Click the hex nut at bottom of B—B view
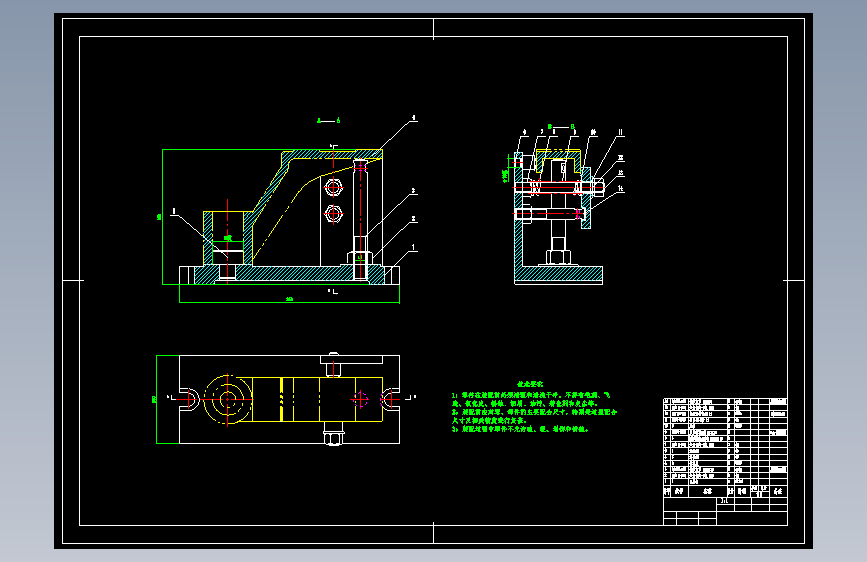This screenshot has width=867, height=562. 558,257
